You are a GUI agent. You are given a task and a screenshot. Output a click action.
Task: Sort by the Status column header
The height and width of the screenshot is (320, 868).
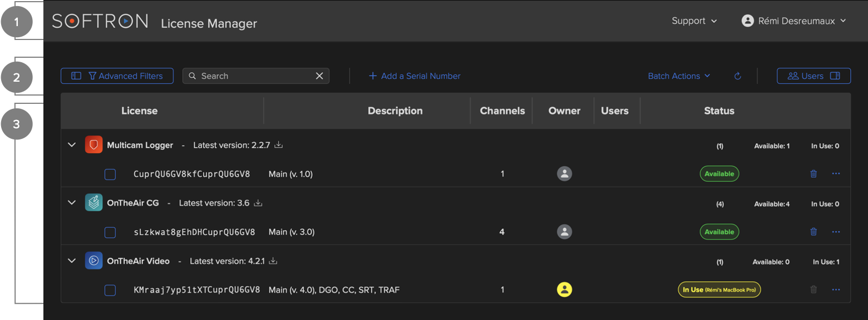[719, 111]
